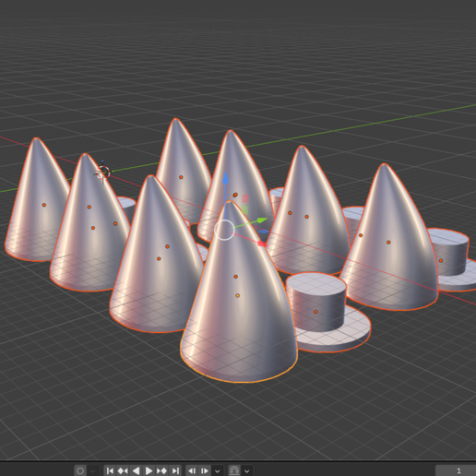
Task: Play the animation forward
Action: [x=149, y=470]
